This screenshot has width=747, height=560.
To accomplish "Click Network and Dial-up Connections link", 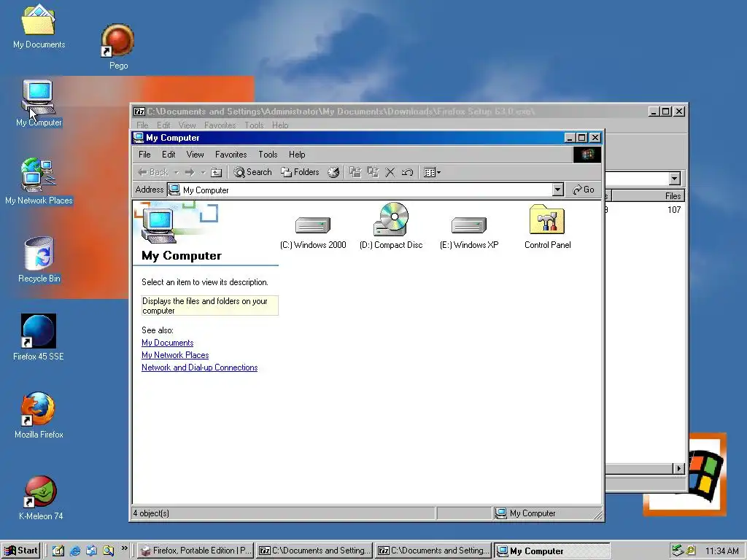I will [x=199, y=367].
